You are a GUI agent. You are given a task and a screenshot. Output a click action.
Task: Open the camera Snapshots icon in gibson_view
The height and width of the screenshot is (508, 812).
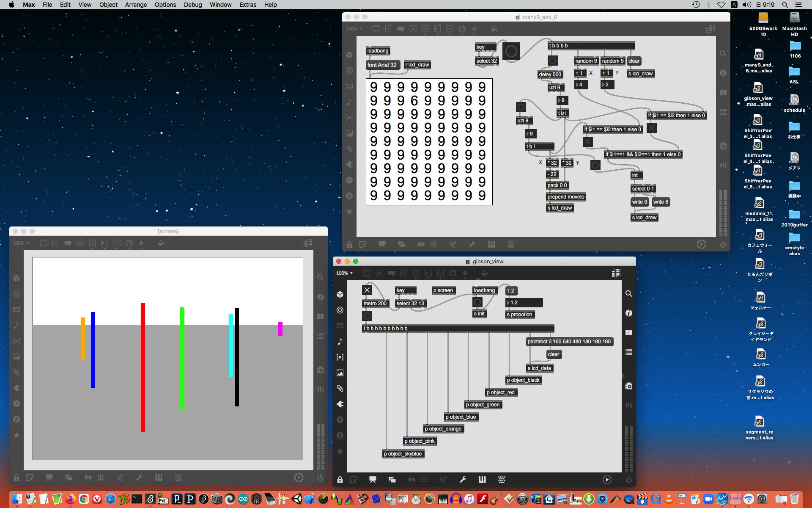pyautogui.click(x=629, y=386)
